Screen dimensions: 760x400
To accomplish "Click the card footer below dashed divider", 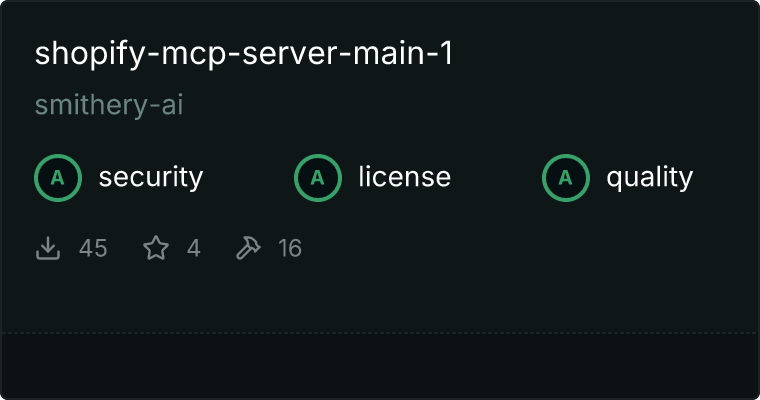I will tap(380, 366).
